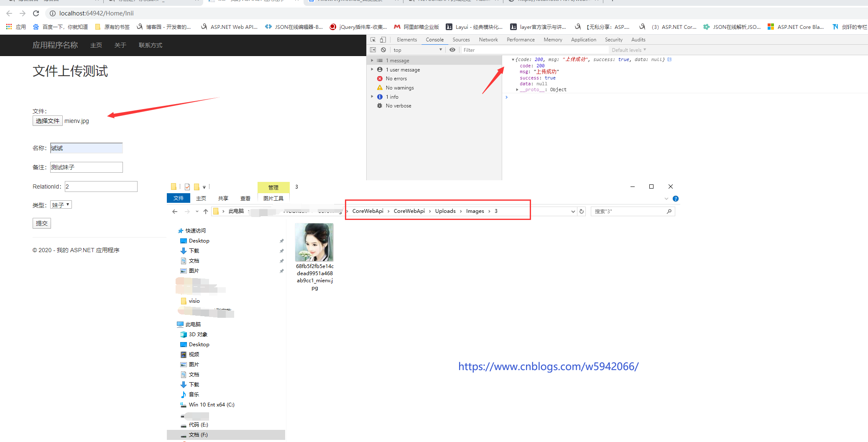868x442 pixels.
Task: Click the RelationId input field
Action: [x=101, y=187]
